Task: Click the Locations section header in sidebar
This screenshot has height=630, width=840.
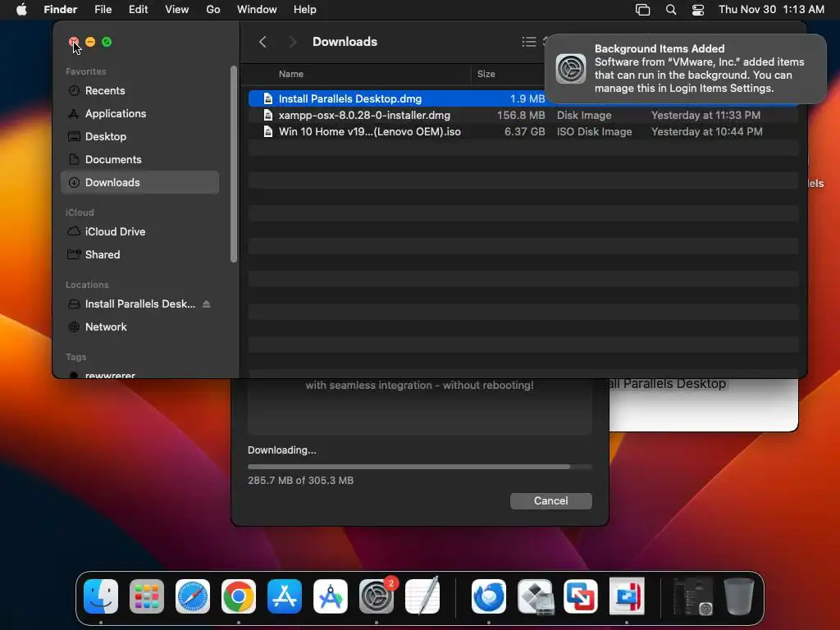Action: point(87,285)
